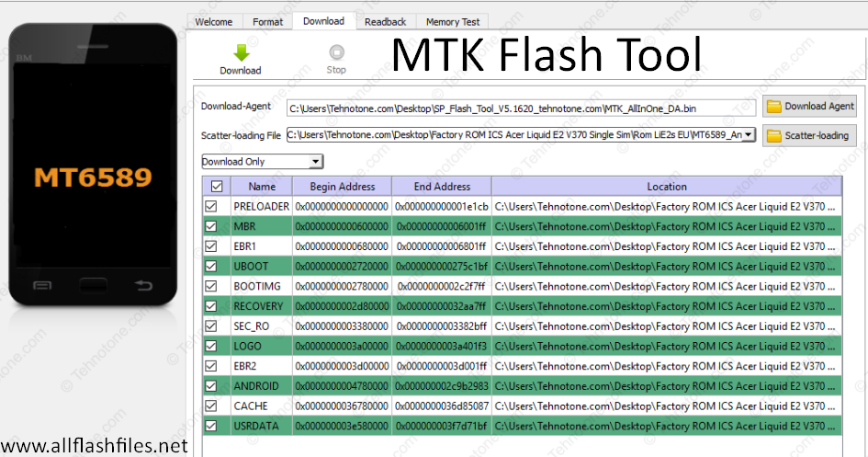Select the PRELOADER name cell

click(x=261, y=207)
